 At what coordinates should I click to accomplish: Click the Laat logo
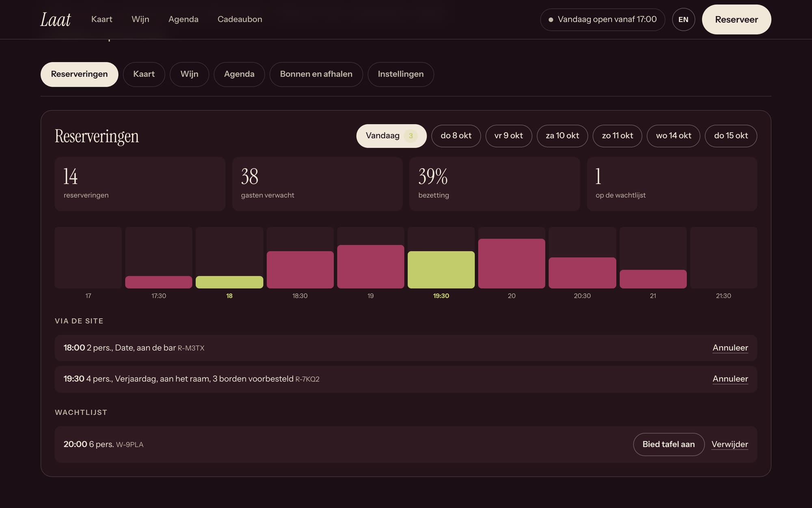[x=56, y=20]
